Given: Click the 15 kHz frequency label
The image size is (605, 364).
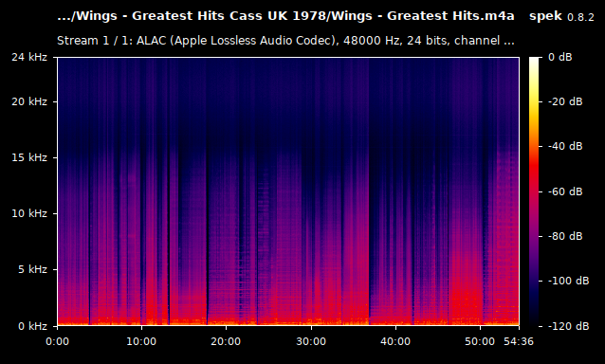Looking at the screenshot, I should click(29, 157).
